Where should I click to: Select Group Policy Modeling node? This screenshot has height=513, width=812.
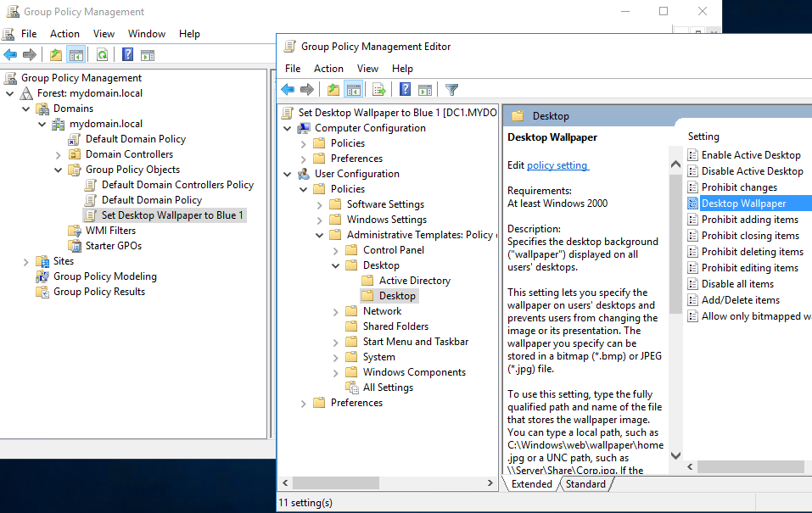(104, 276)
